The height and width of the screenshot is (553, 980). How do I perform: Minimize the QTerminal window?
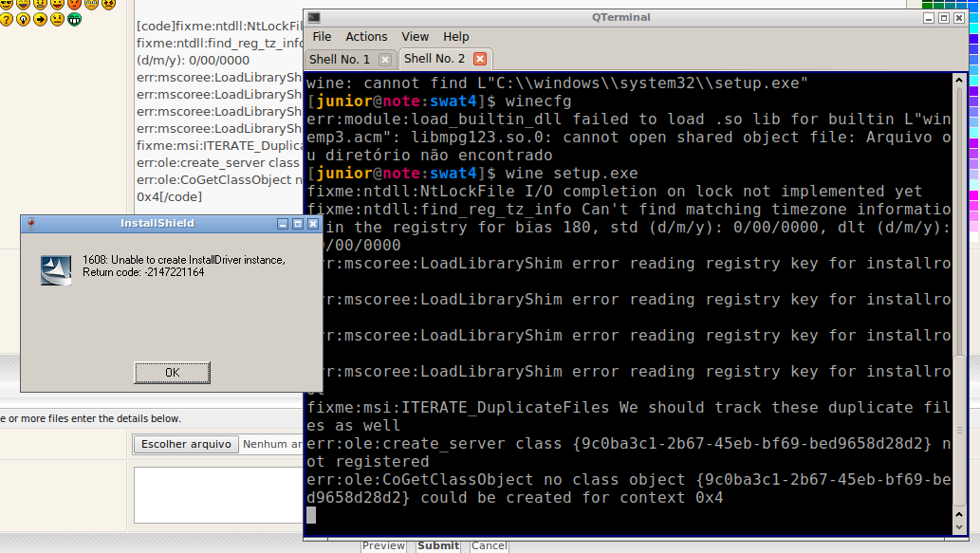pos(929,18)
